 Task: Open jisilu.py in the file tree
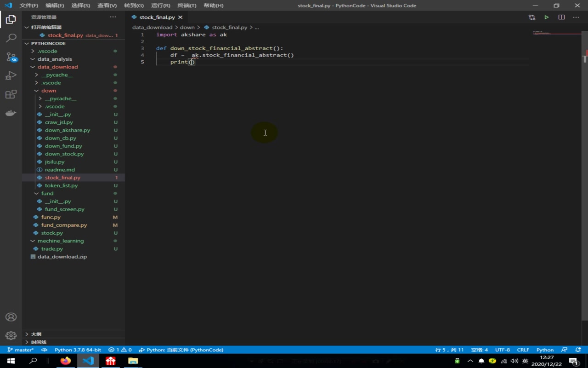[x=55, y=162]
